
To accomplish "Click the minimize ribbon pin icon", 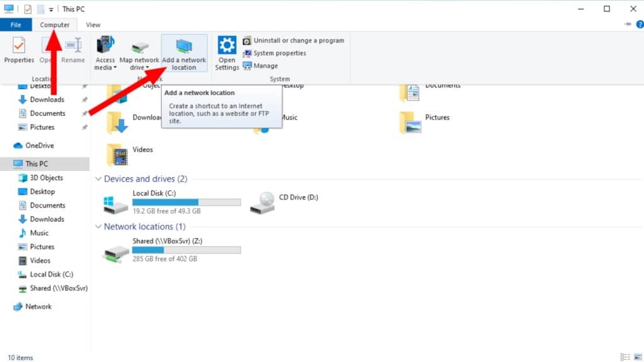I will [628, 25].
